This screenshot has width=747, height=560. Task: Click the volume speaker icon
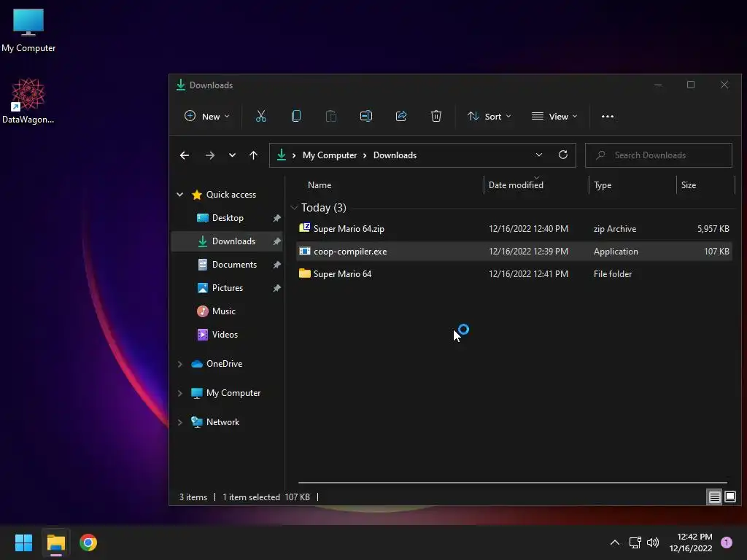653,542
